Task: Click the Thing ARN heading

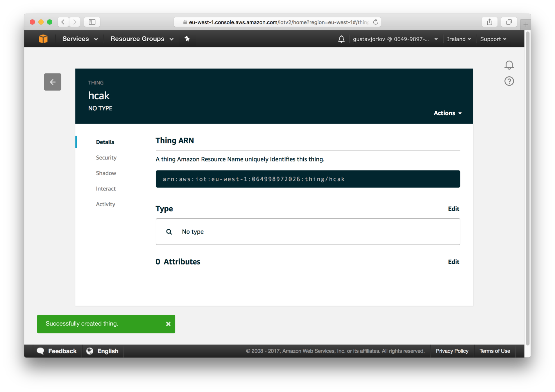Action: 175,141
